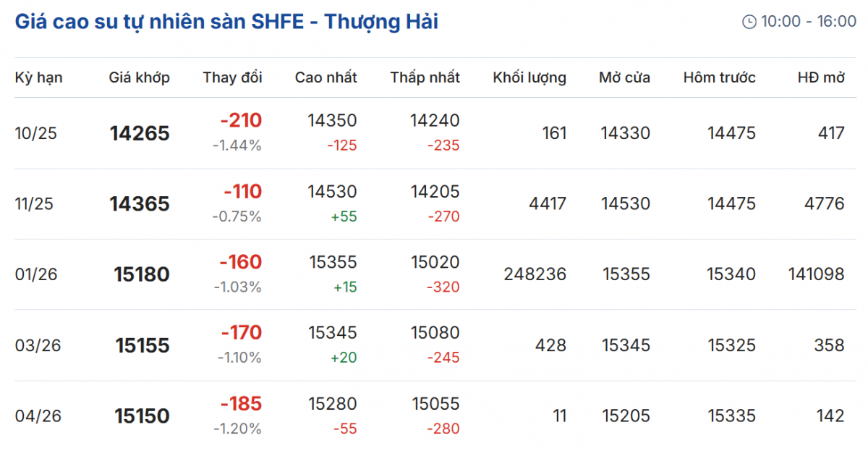Click the 'Thấp nhất' column header
This screenshot has width=868, height=451.
pos(425,77)
